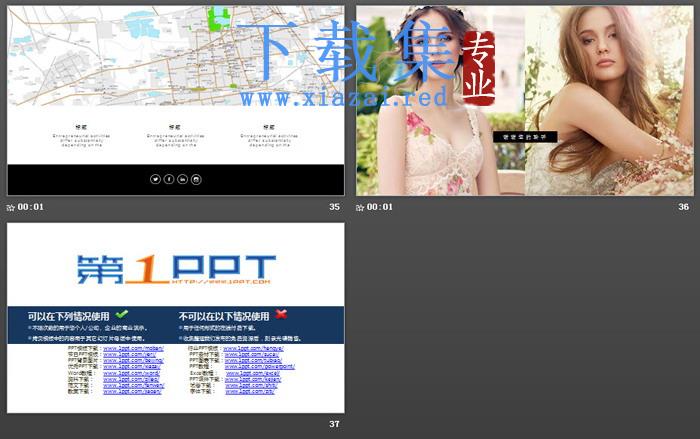Click the www.1ppt.com/moban/ link

133,348
